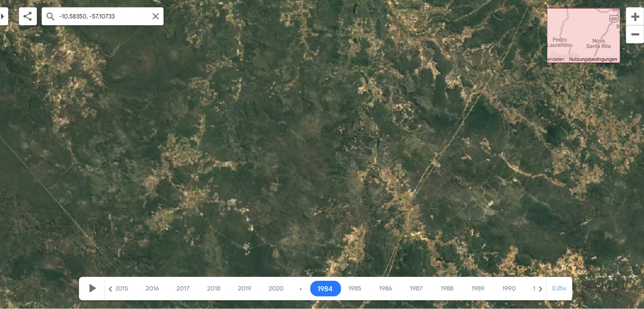Select the highlighted 1984 year

coord(325,288)
